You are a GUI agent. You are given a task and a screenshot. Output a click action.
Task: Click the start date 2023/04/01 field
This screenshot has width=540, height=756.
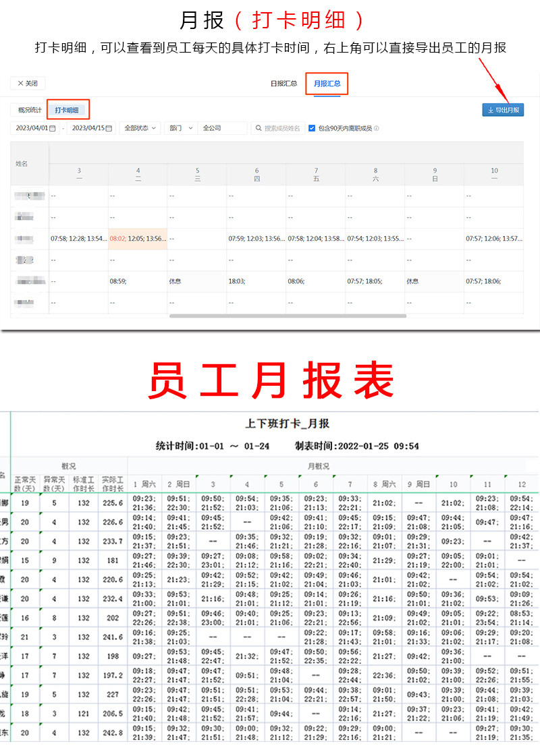pyautogui.click(x=34, y=128)
